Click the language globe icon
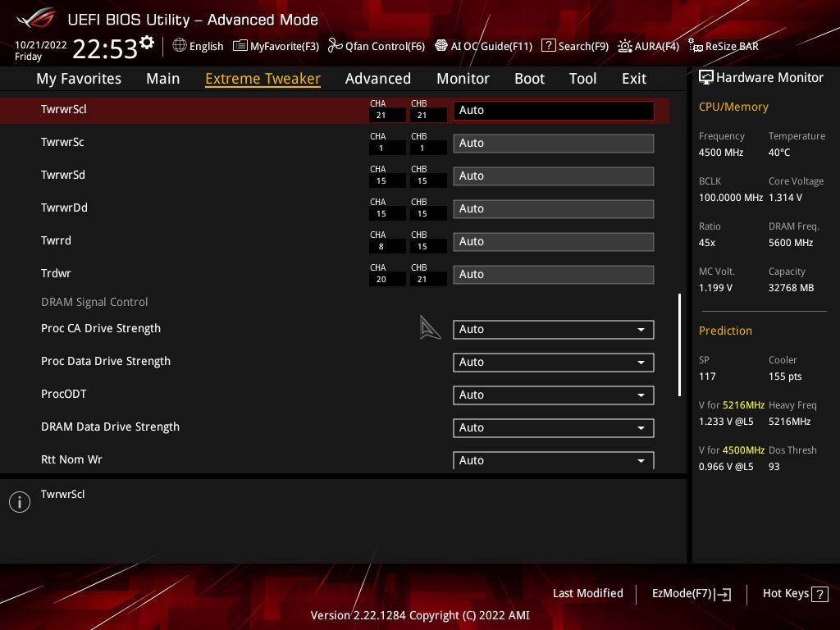 [x=180, y=46]
